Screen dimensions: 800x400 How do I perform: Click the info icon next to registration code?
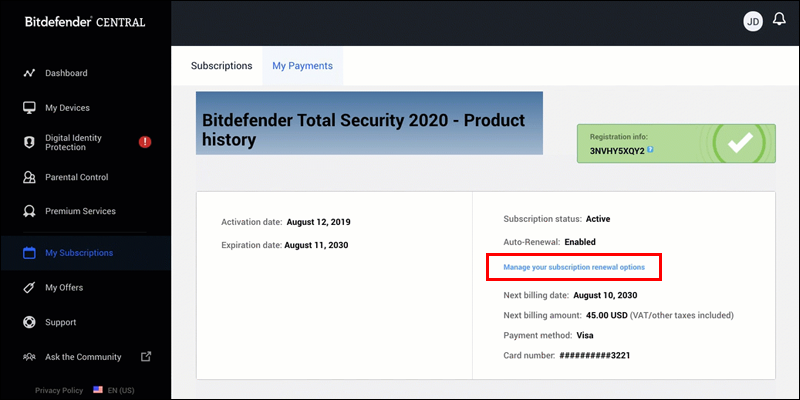click(650, 149)
